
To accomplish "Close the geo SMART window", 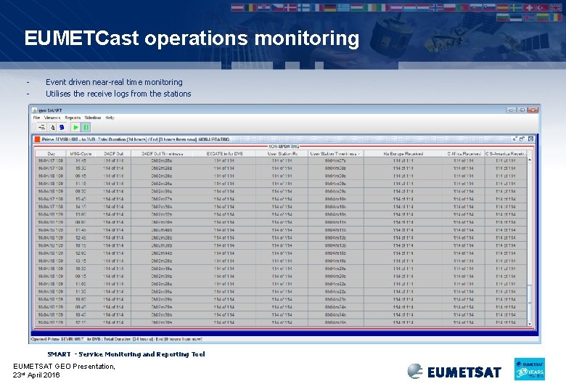I will (x=533, y=110).
